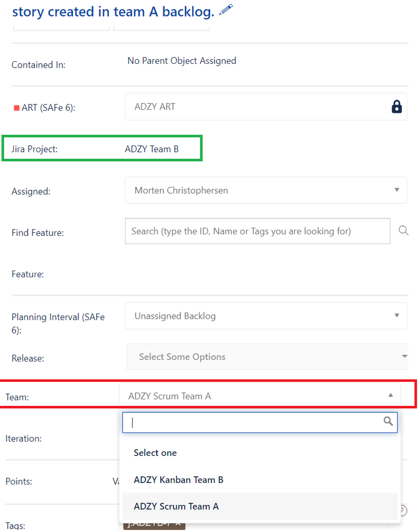Viewport: 418px width, 532px height.
Task: Select ADZY Scrum Team A option in list
Action: (x=260, y=506)
